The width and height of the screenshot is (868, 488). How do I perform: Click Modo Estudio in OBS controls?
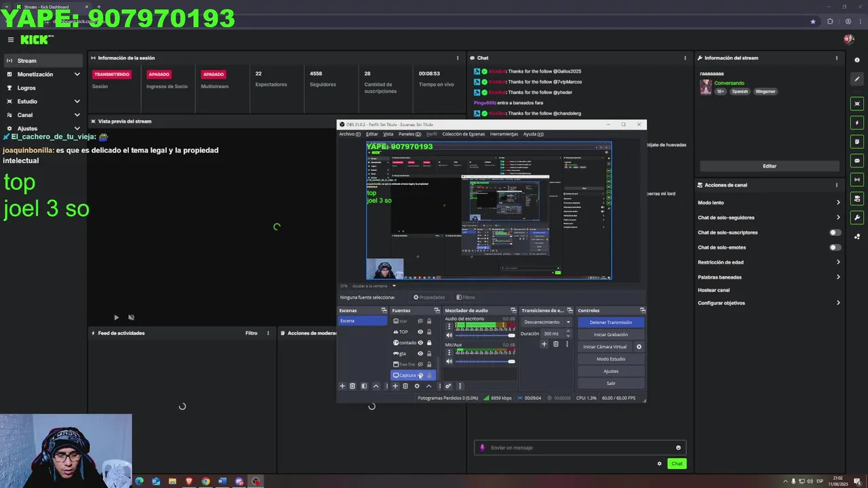point(610,359)
